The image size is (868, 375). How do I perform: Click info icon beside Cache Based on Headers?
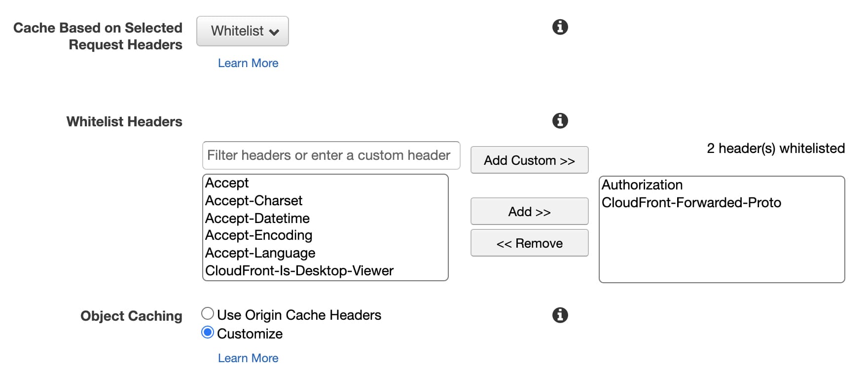coord(560,27)
